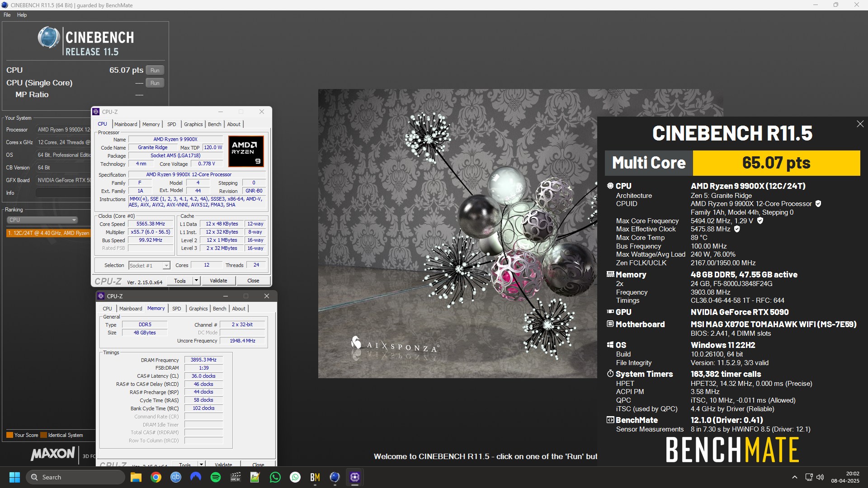Image resolution: width=868 pixels, height=488 pixels.
Task: Click the verified shield beside CPUID name
Action: click(x=818, y=204)
